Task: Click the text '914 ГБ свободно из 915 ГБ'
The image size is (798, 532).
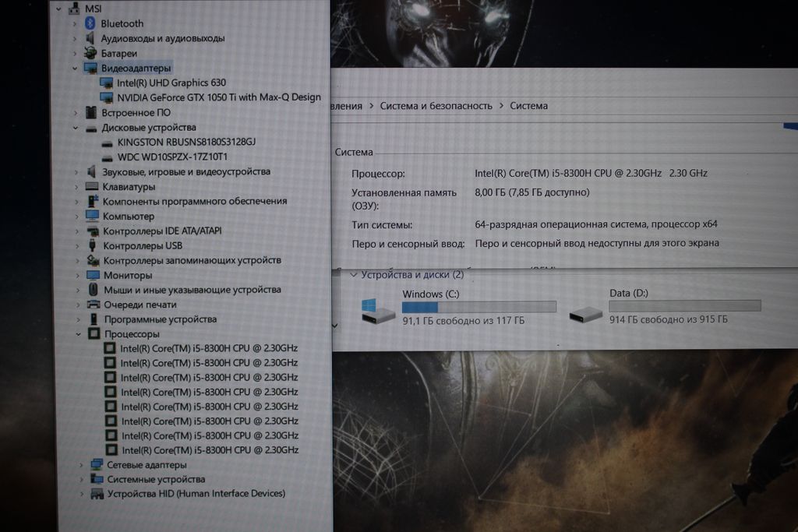Action: 668,319
